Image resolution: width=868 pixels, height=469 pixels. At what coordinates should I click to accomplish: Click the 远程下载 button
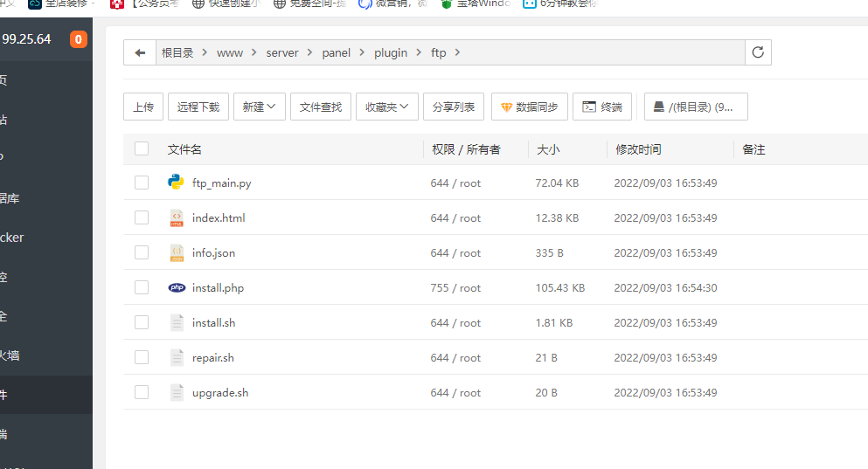(x=198, y=107)
